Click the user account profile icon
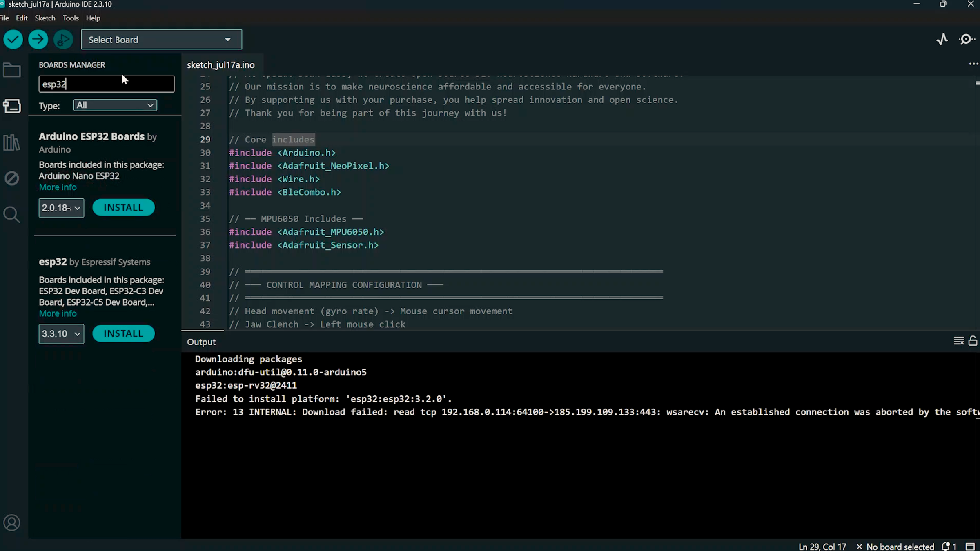 pos(12,523)
